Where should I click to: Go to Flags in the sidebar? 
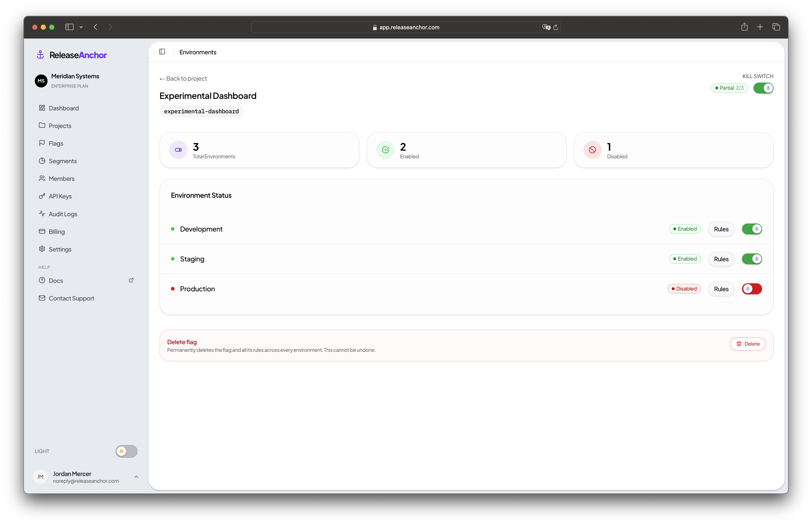pos(86,143)
